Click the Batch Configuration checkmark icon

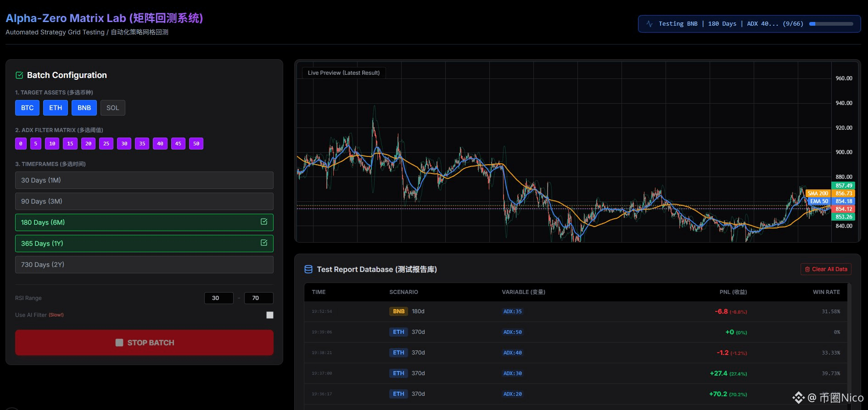pos(19,75)
